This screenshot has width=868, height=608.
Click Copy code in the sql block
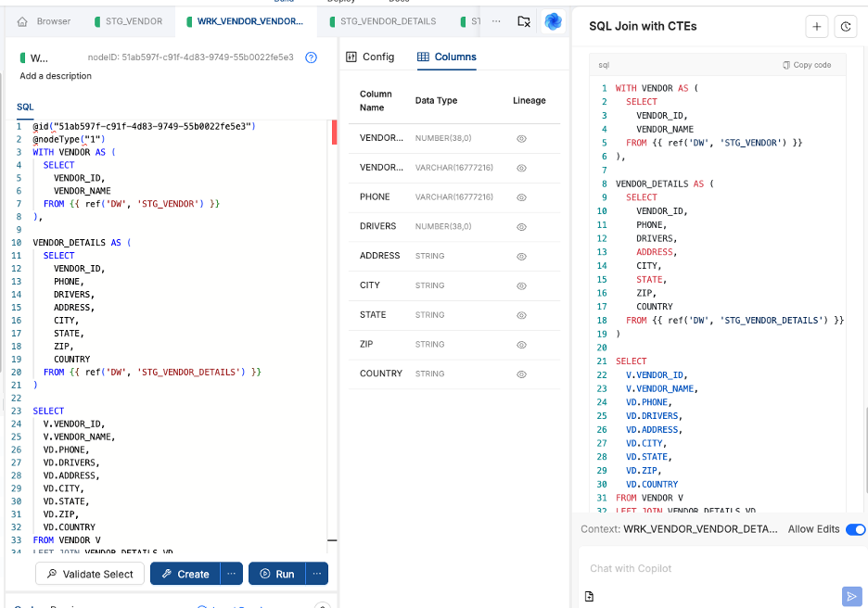pos(807,65)
